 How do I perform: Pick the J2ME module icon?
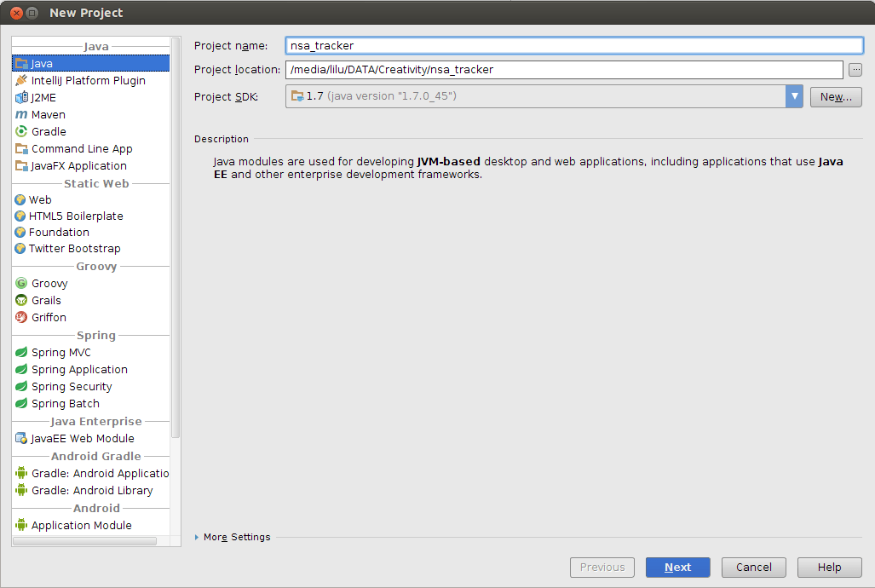pos(21,97)
